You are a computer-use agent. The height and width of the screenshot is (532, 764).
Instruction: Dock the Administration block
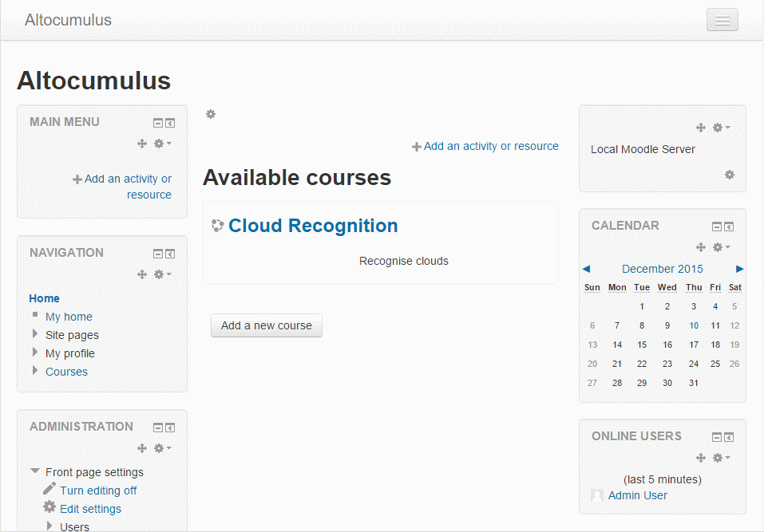click(x=169, y=428)
